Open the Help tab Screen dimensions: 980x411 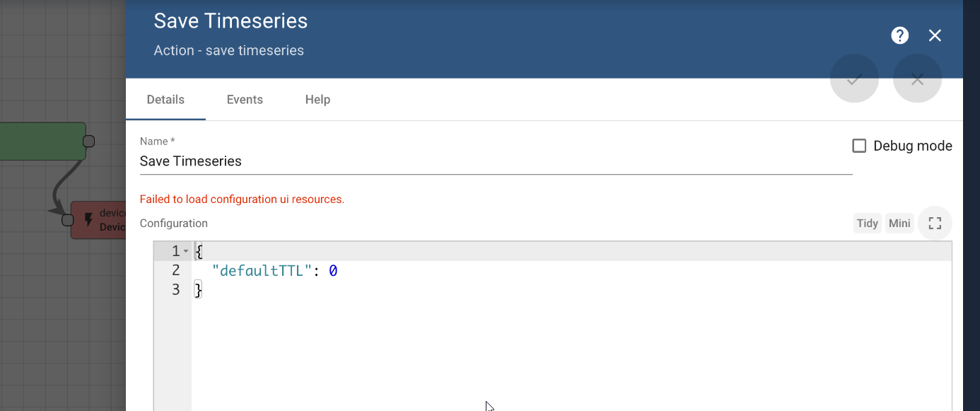317,99
